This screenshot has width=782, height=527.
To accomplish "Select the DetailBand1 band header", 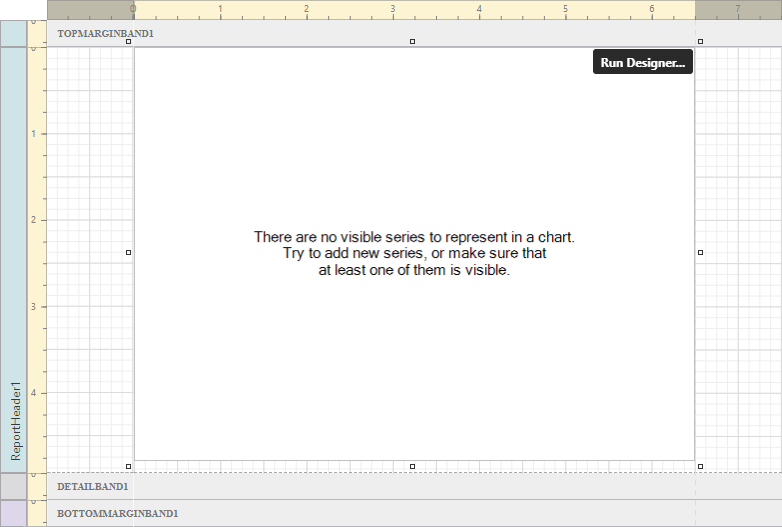I will pos(92,486).
